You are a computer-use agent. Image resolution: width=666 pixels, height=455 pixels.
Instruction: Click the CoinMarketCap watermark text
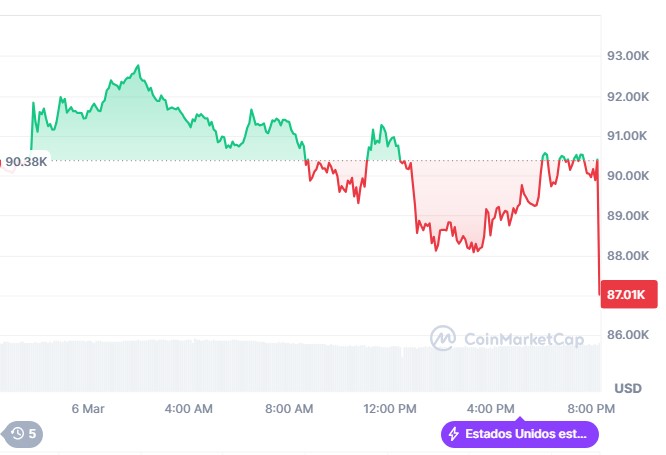pyautogui.click(x=524, y=340)
